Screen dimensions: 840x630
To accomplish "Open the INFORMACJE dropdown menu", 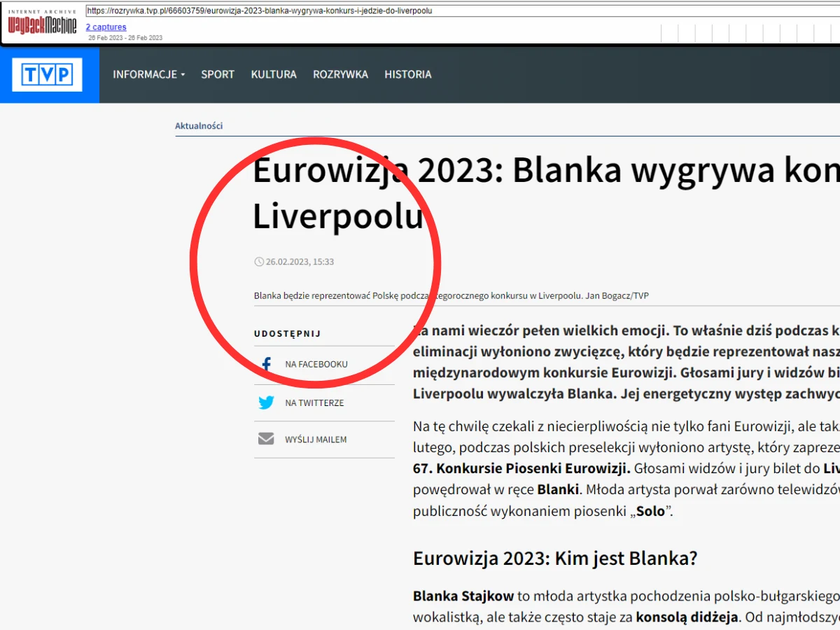I will [x=144, y=74].
